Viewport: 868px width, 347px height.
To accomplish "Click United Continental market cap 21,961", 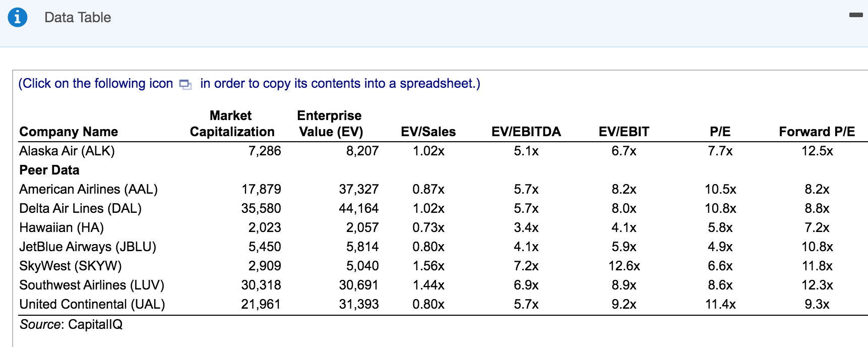I will (261, 304).
